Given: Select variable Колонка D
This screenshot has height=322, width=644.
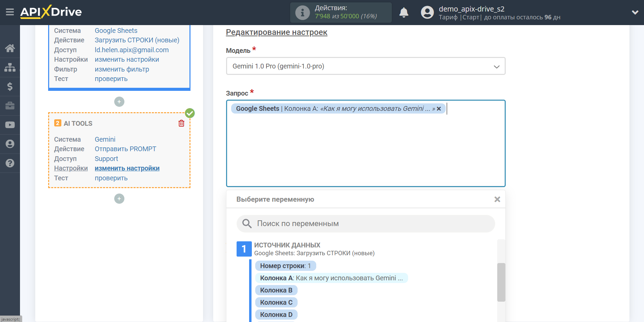Looking at the screenshot, I should pyautogui.click(x=276, y=315).
